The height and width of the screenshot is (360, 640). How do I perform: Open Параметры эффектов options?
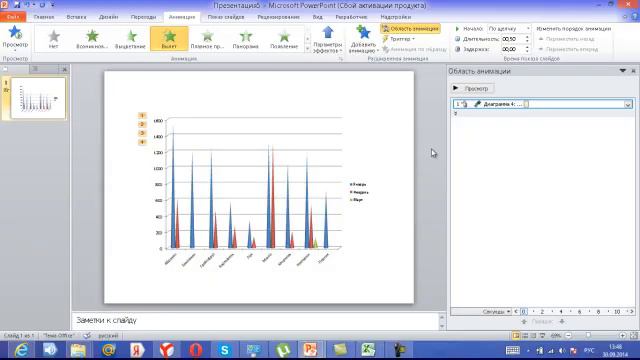tap(327, 39)
